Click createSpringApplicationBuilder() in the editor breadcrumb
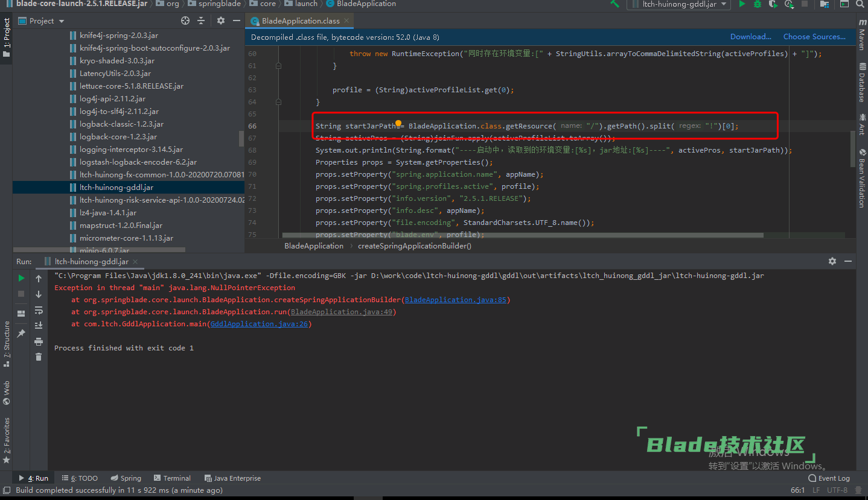The width and height of the screenshot is (868, 500). (x=415, y=246)
